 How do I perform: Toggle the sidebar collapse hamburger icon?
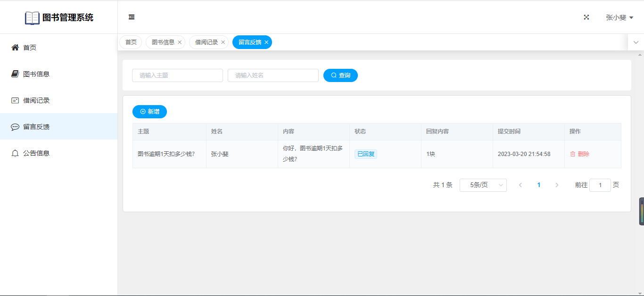(x=132, y=17)
